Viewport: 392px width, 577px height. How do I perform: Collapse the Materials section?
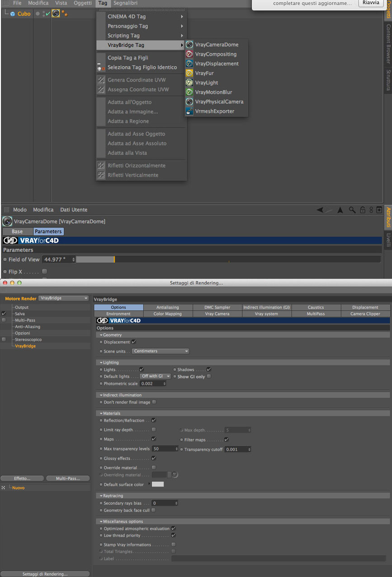101,413
